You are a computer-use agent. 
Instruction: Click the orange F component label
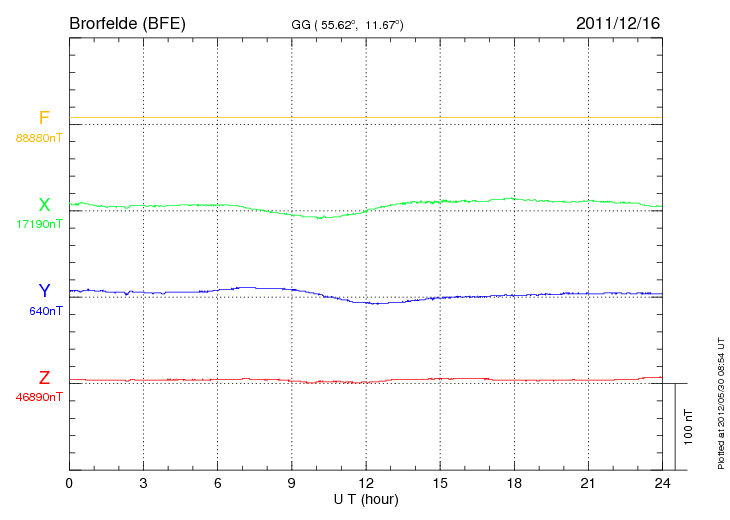click(x=44, y=118)
